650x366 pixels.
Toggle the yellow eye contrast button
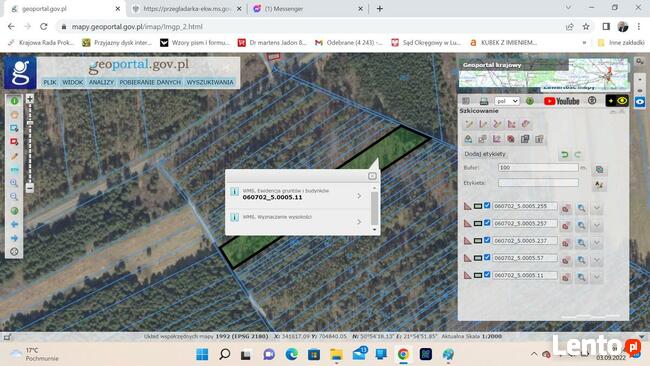click(x=617, y=101)
